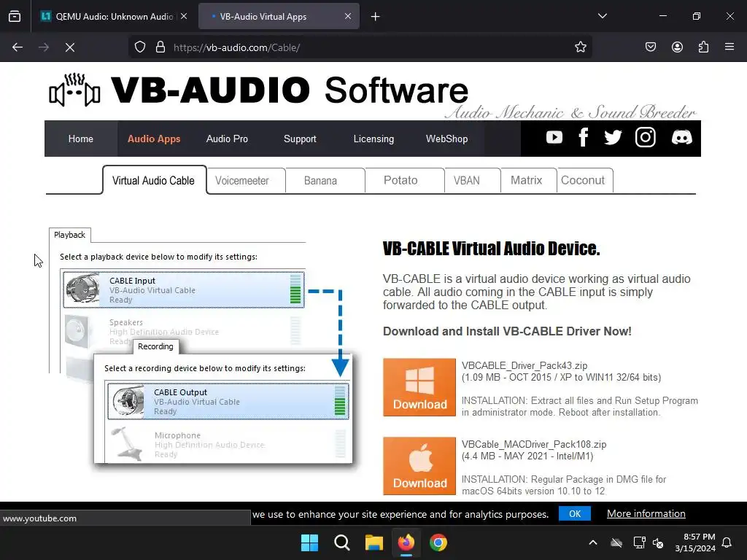Open Audio Apps navigation item
Screen dimensions: 747x560
click(154, 139)
